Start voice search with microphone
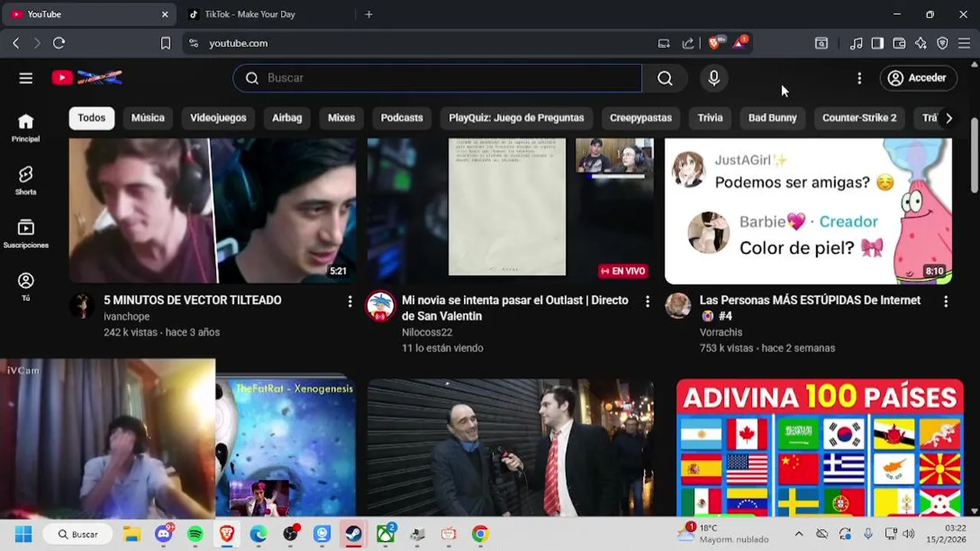 tap(714, 78)
